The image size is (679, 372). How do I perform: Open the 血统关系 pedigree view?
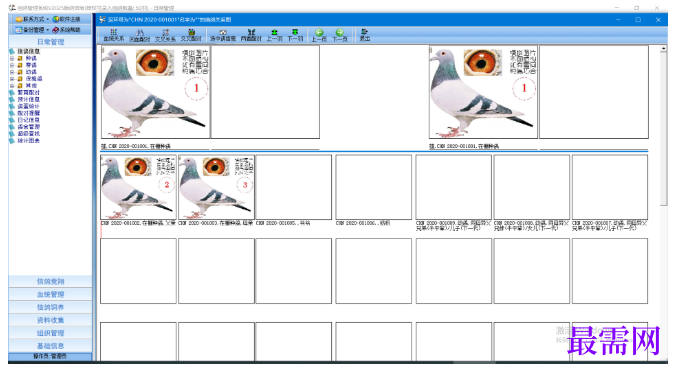113,35
